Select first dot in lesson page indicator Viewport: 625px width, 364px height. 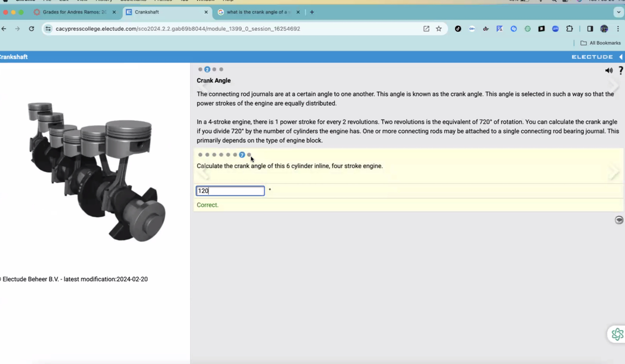coord(201,69)
